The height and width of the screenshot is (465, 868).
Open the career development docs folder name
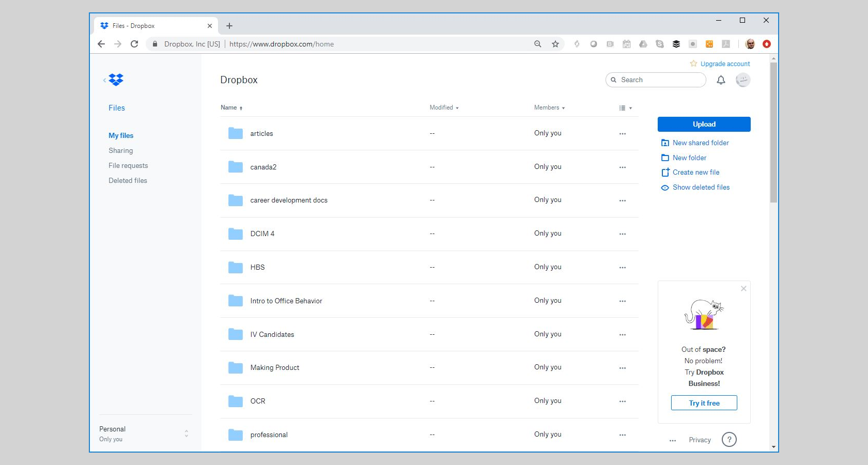[289, 200]
